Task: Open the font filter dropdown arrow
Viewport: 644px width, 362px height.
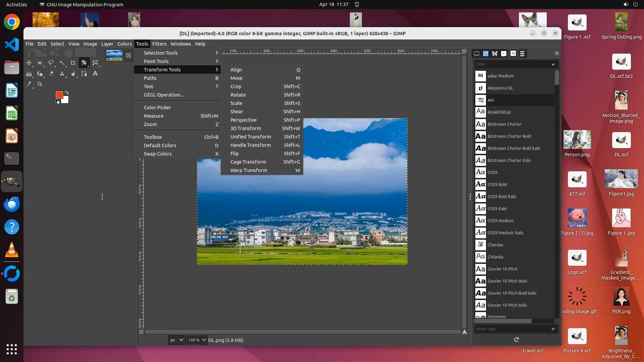Action: tap(553, 64)
